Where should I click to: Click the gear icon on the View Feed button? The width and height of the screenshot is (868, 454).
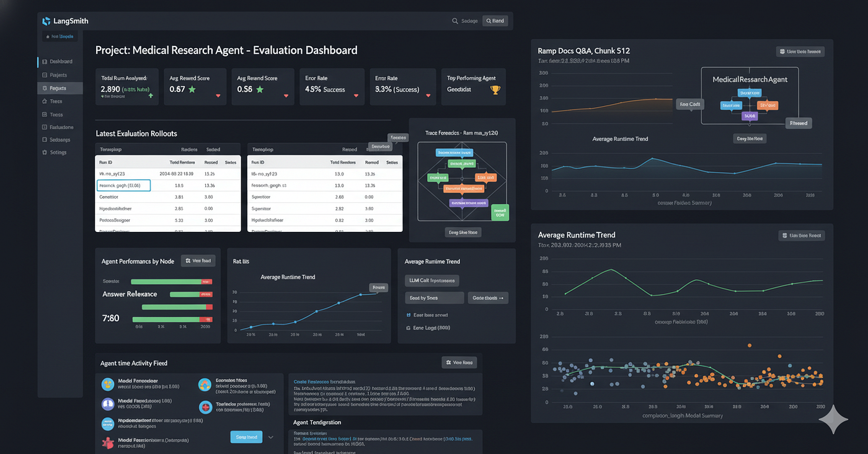pyautogui.click(x=188, y=260)
